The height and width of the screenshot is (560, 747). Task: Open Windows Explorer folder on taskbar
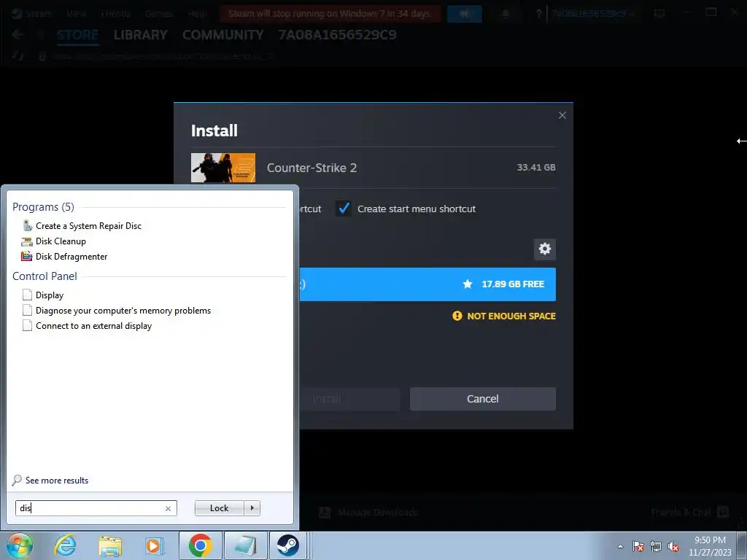[x=110, y=545]
